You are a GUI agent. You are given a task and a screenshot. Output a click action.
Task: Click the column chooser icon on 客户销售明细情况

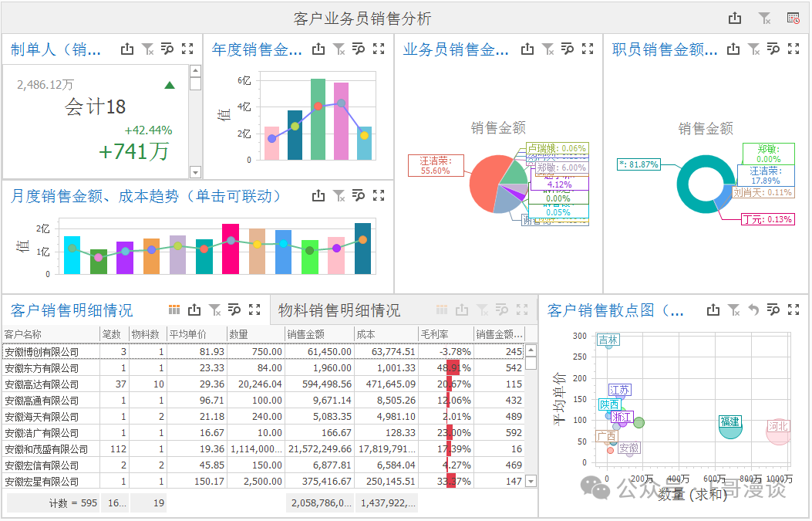click(x=174, y=310)
